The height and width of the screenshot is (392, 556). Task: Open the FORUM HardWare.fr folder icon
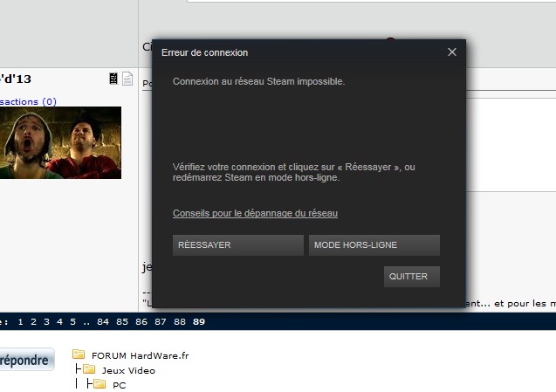coord(79,354)
